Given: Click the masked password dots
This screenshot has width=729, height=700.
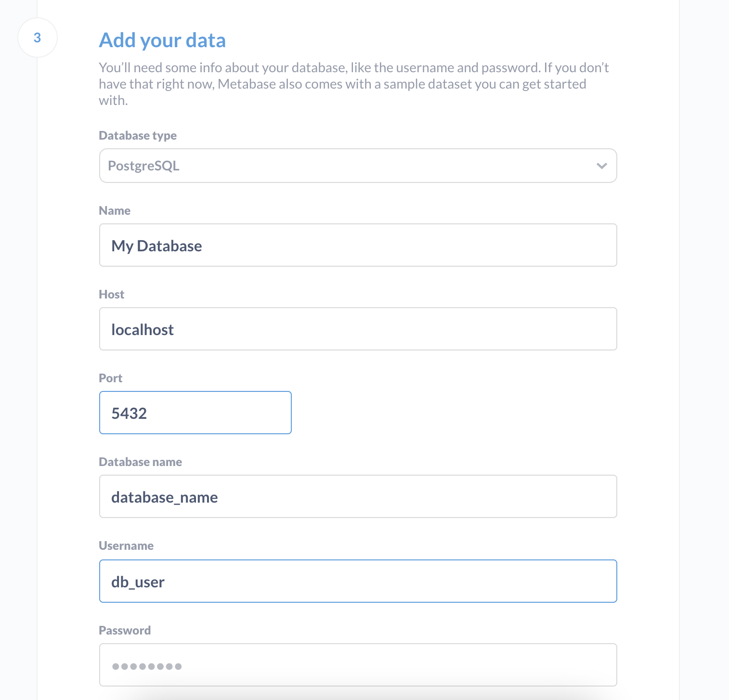Looking at the screenshot, I should coord(147,666).
